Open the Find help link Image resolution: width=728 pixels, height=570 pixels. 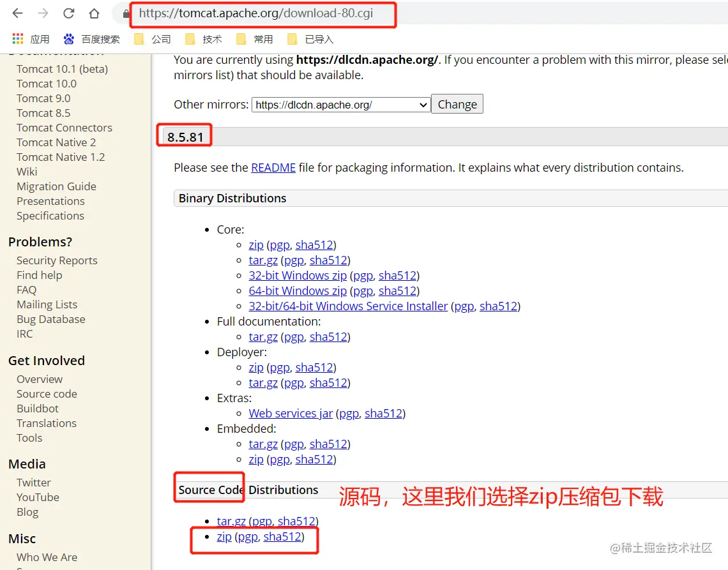coord(40,276)
